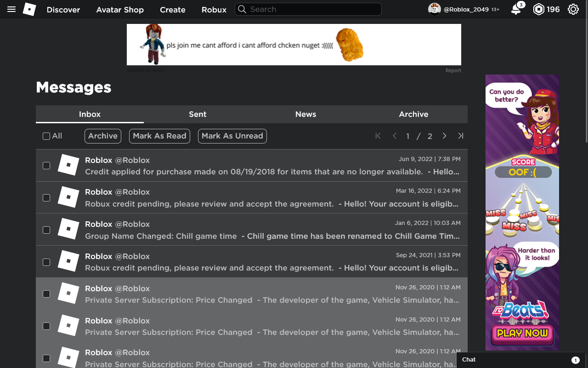Switch to the Inbox tab

tap(90, 114)
